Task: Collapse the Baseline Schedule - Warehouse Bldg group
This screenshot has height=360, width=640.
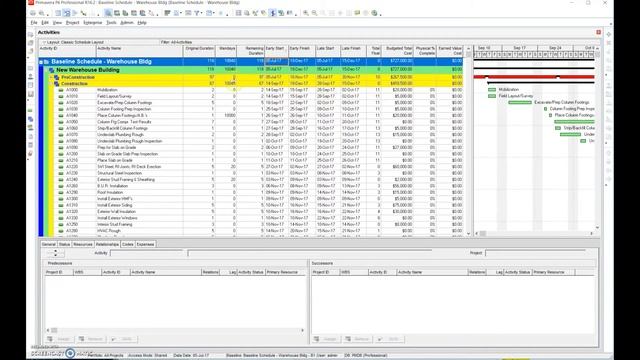Action: (41, 62)
